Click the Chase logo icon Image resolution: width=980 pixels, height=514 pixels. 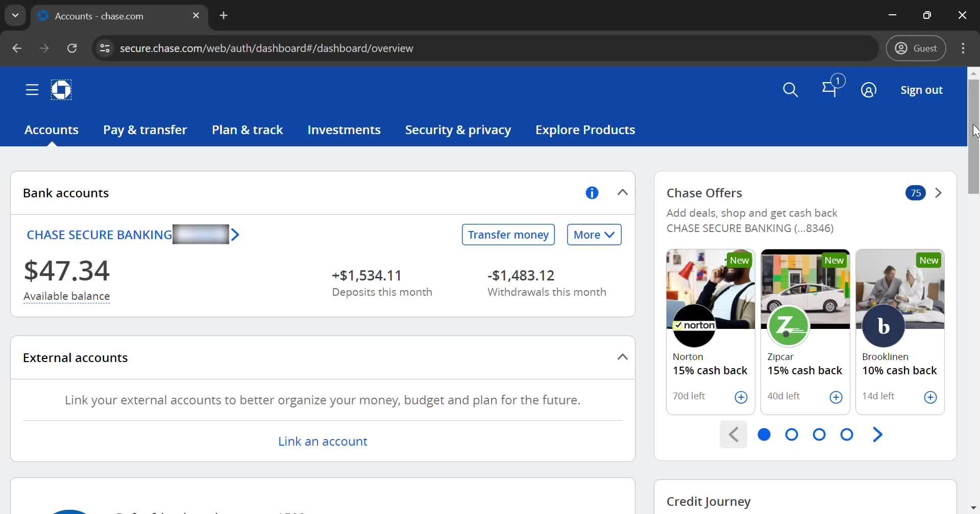click(61, 90)
